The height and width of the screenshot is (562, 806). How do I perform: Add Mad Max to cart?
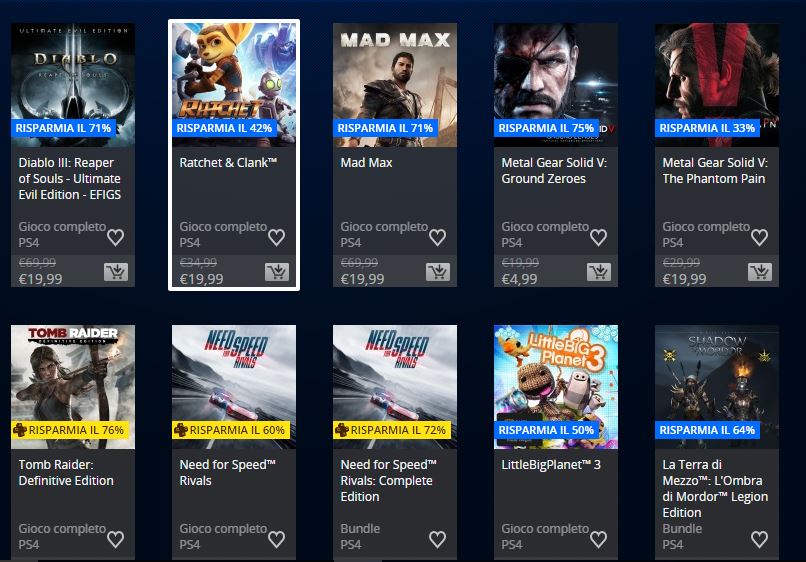coord(438,271)
